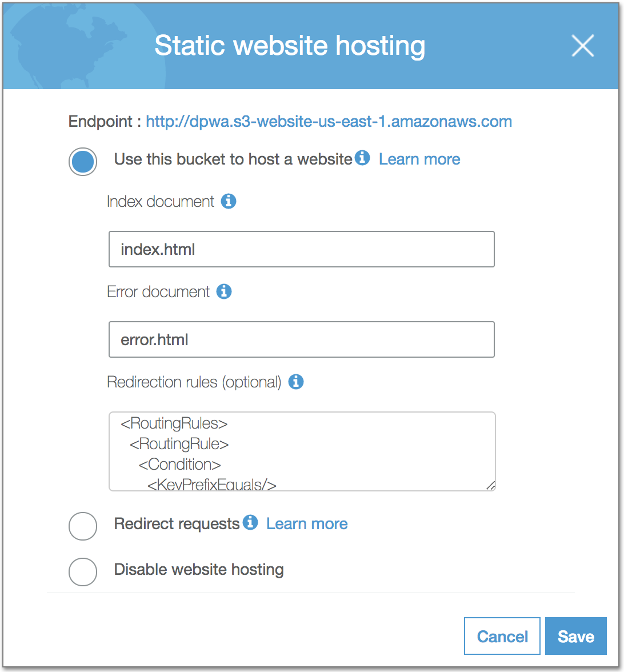Click Learn more beside Redirect requests
624x672 pixels.
pos(307,523)
